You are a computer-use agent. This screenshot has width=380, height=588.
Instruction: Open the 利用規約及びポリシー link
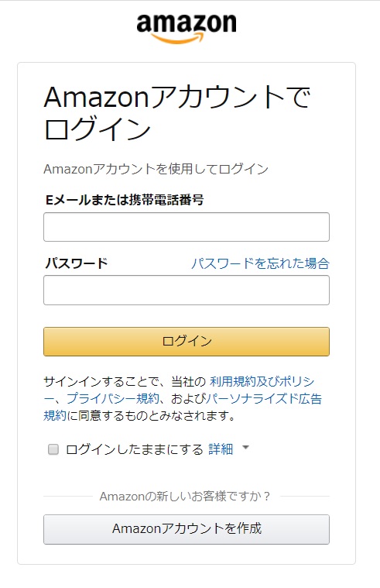click(262, 382)
